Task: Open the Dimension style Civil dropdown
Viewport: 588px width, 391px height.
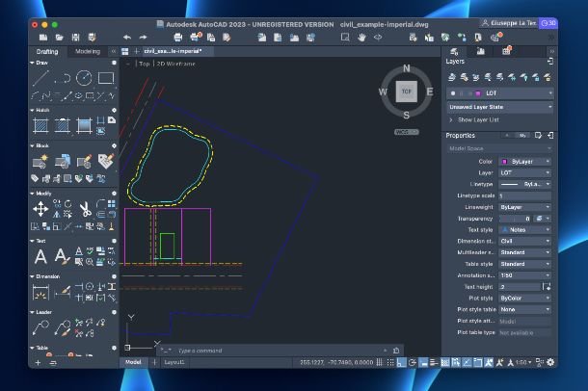Action: coord(525,241)
